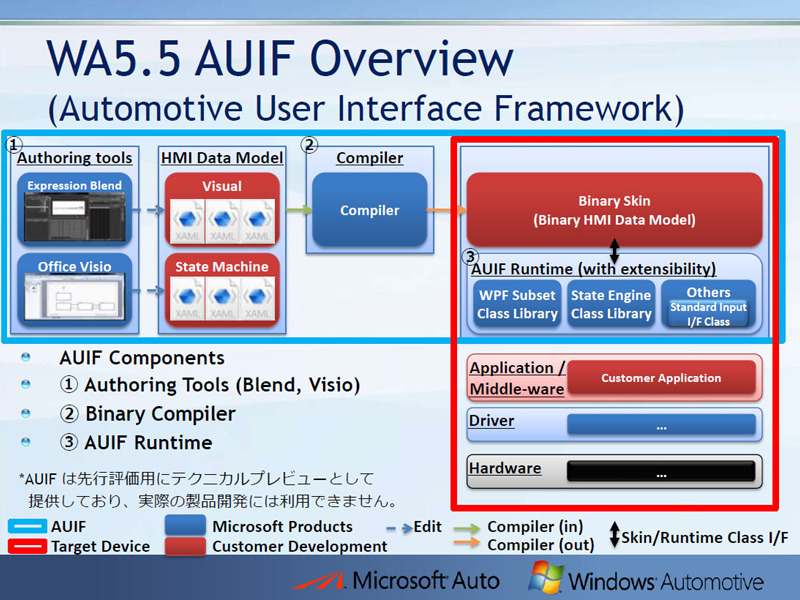Click the State Machine block title

(222, 266)
